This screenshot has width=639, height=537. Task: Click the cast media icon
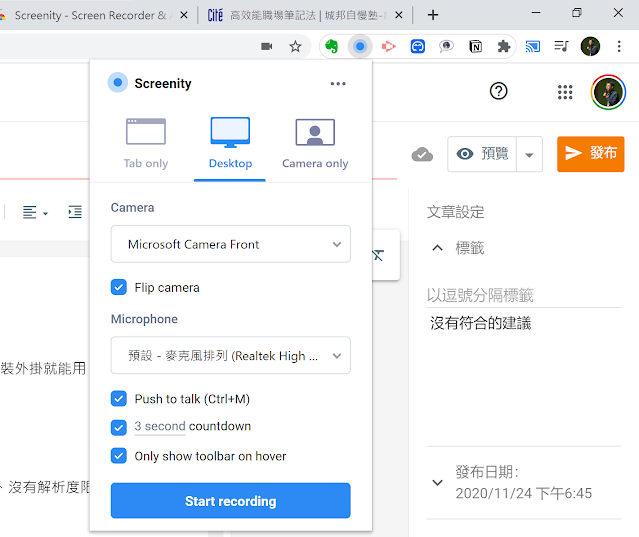tap(533, 46)
